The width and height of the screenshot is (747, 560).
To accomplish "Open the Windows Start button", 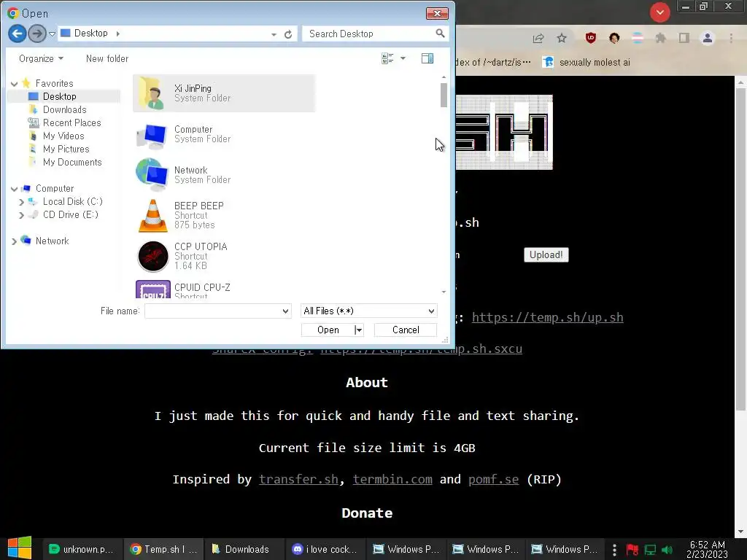I will (x=20, y=548).
